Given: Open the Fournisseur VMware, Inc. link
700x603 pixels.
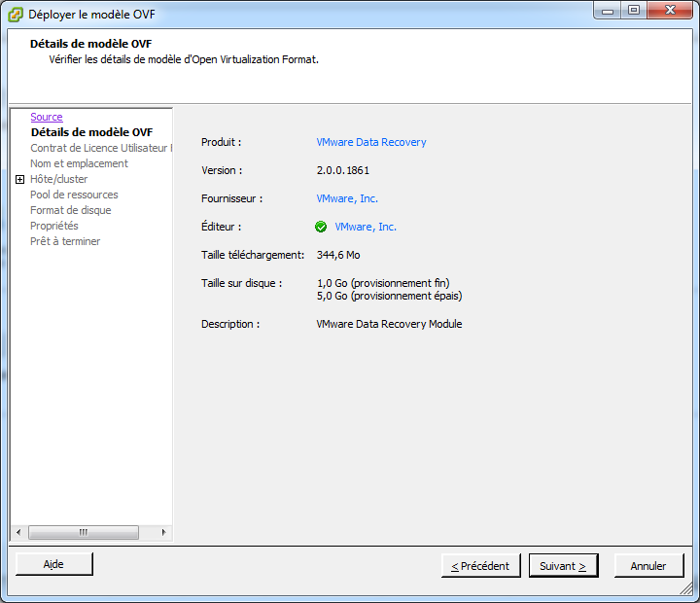Looking at the screenshot, I should coord(347,198).
